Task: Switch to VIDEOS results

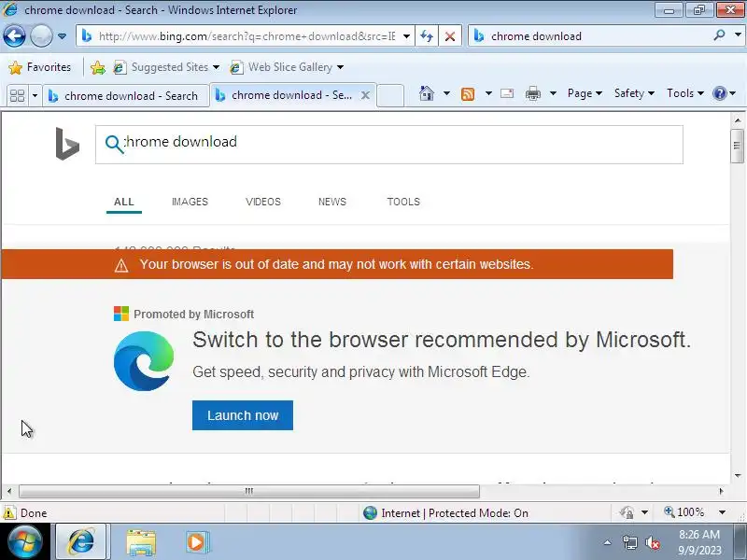Action: coord(263,202)
